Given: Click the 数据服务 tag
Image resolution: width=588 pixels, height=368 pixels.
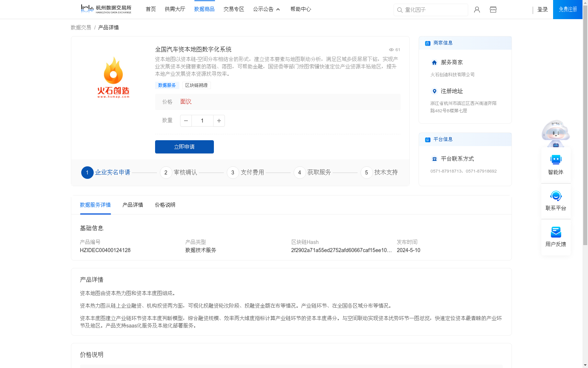Looking at the screenshot, I should 167,85.
